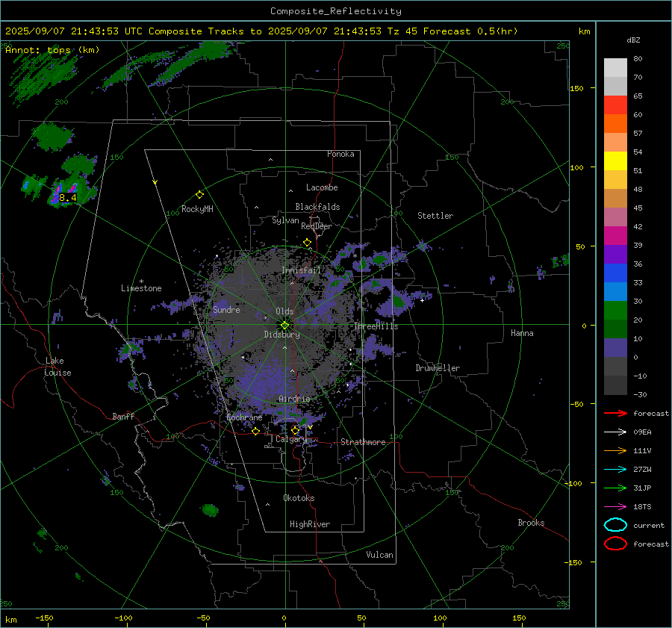
Task: Click the red forecast ellipse icon
Action: 615,544
